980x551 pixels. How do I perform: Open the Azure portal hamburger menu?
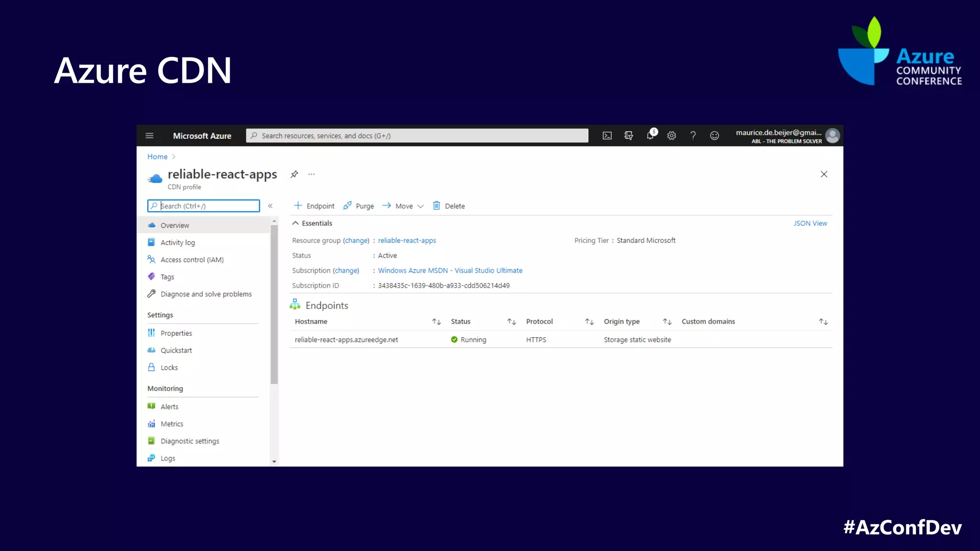pyautogui.click(x=149, y=136)
